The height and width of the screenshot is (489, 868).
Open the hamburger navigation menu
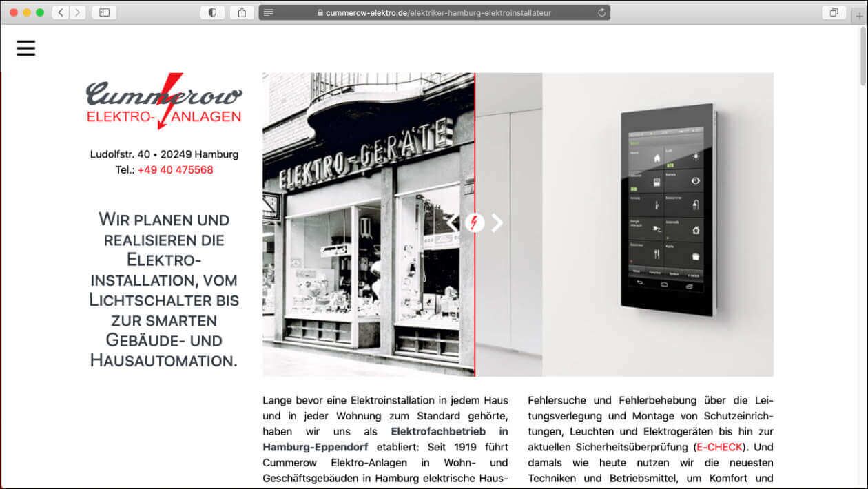pyautogui.click(x=25, y=48)
